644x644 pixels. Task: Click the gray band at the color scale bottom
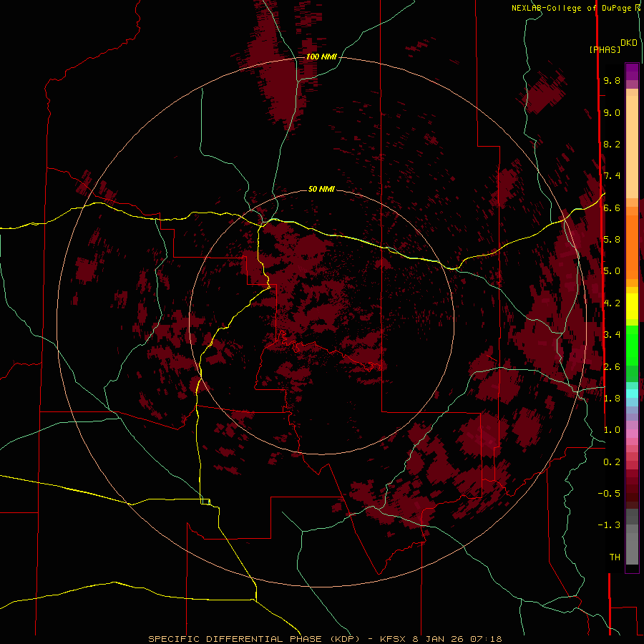coord(632,548)
